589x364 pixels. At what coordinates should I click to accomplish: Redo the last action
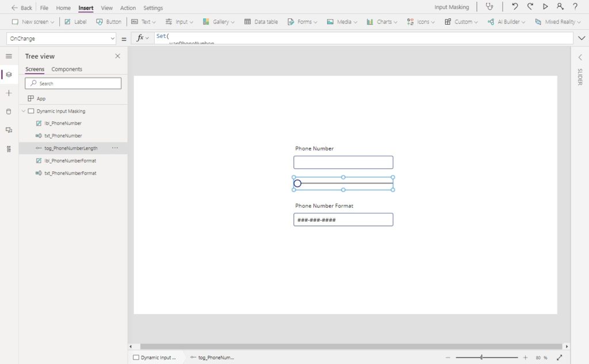pos(530,6)
